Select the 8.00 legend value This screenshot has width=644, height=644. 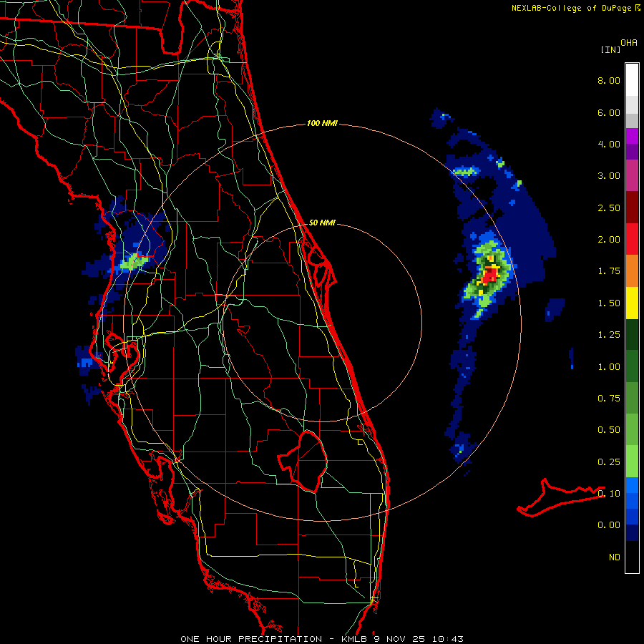[x=609, y=80]
